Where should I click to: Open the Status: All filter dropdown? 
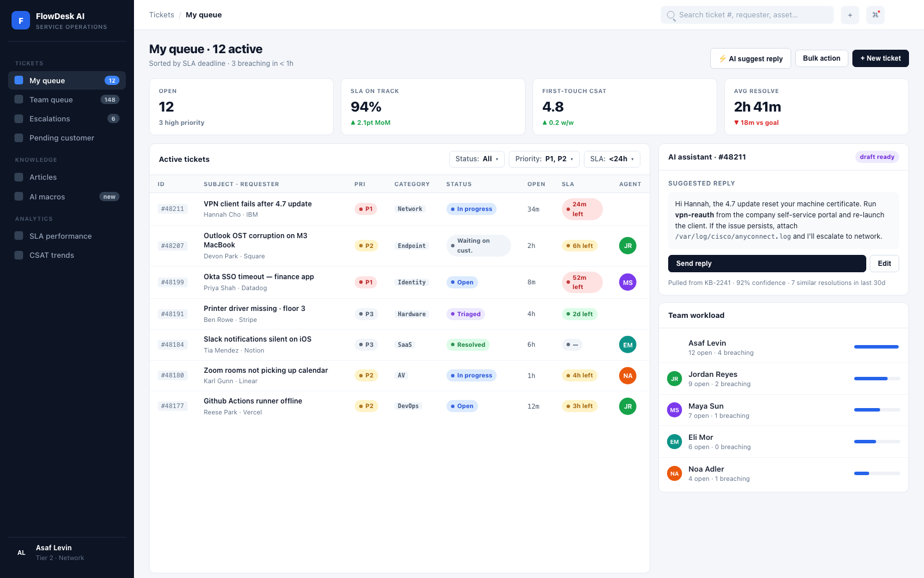(477, 159)
